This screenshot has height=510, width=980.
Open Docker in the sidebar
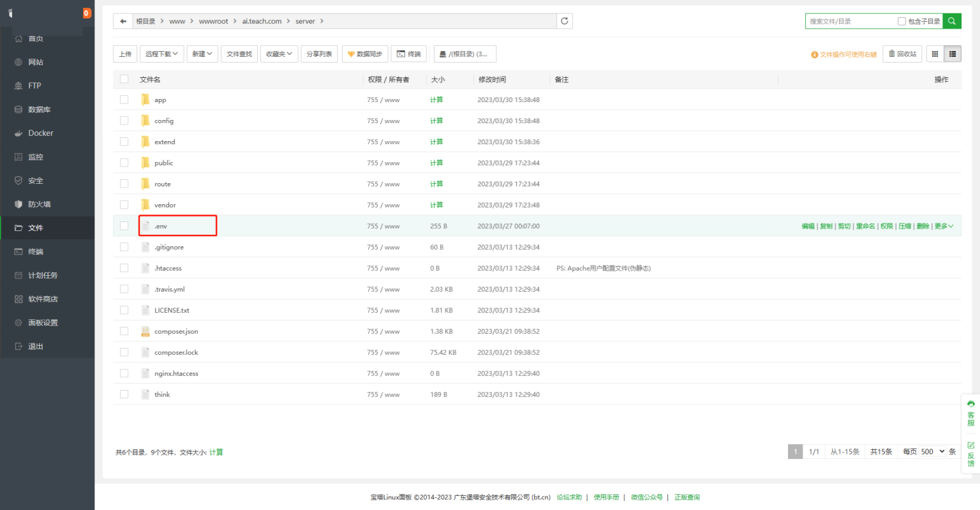click(41, 133)
